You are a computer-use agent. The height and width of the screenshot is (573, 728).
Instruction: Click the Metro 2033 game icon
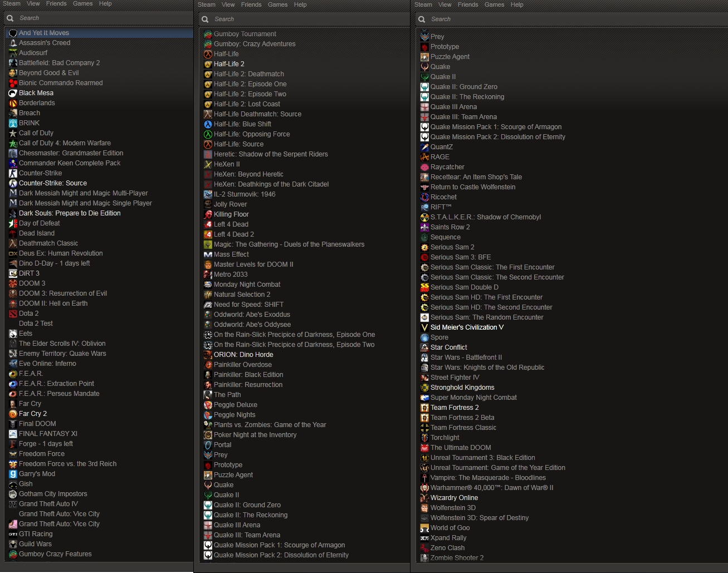click(208, 275)
